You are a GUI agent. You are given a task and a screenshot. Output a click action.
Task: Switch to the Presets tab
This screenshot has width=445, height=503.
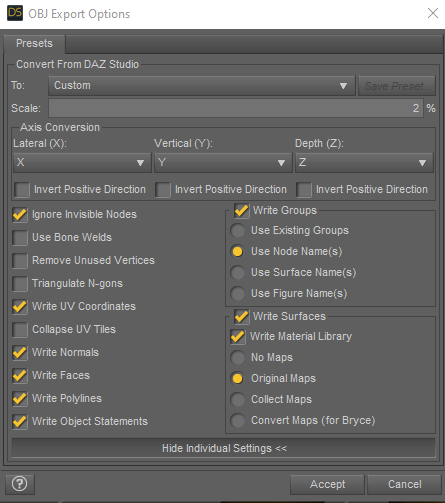34,43
